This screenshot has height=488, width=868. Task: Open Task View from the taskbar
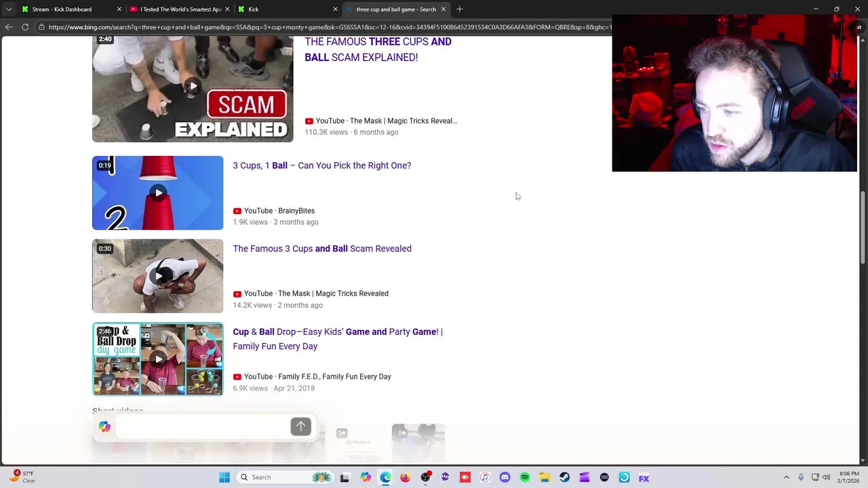point(344,478)
